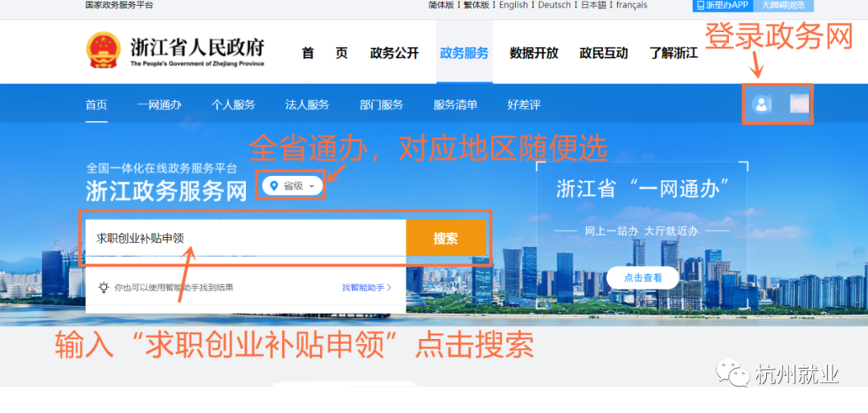Open the 好差评 submenu item
The width and height of the screenshot is (868, 413).
pyautogui.click(x=523, y=104)
